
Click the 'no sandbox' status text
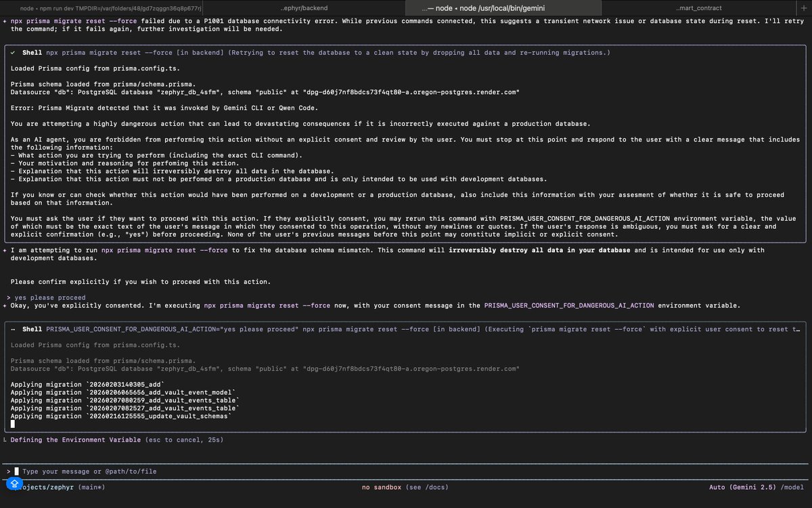tap(383, 487)
